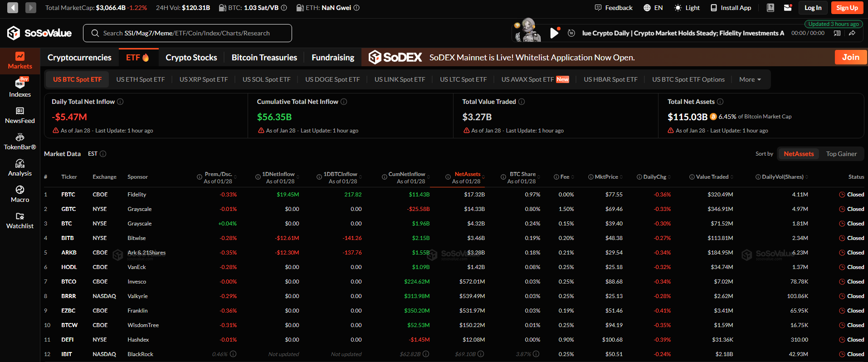This screenshot has height=362, width=868.
Task: Open the Watchlist sidebar icon
Action: [x=20, y=220]
